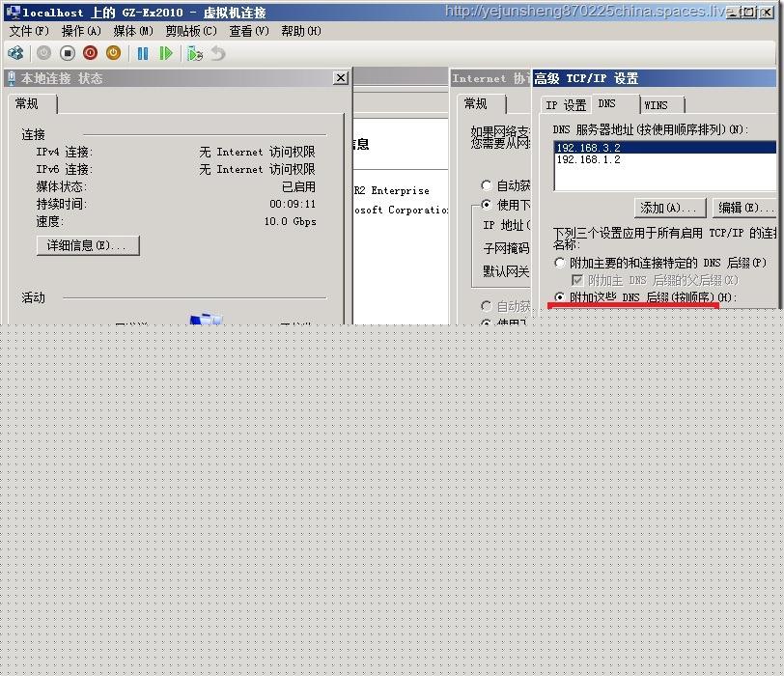Click the Revert undo arrow icon

[x=218, y=53]
